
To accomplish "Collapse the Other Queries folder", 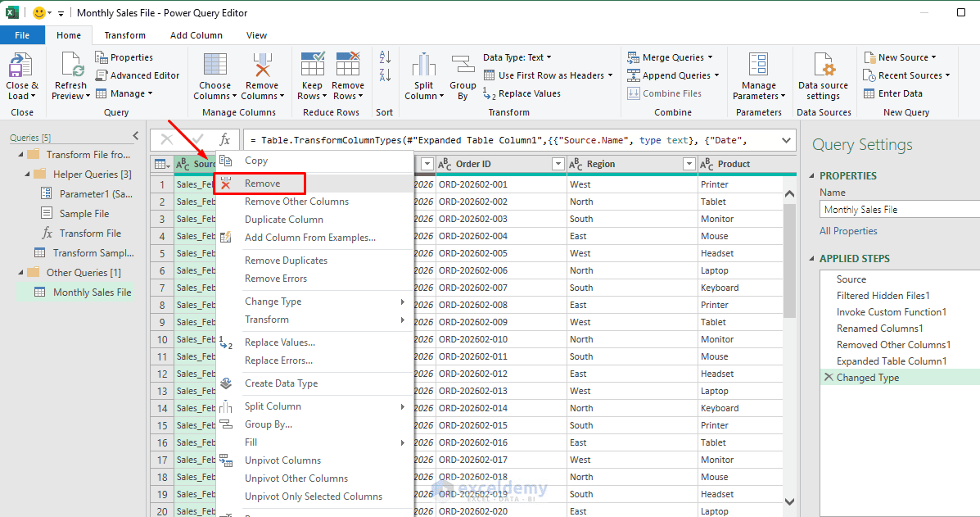I will coord(20,272).
